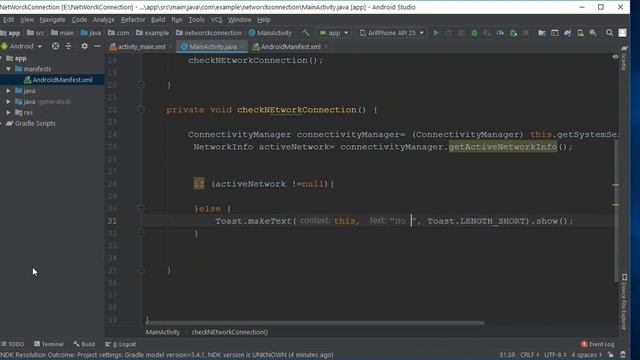Open the View menu

click(27, 20)
